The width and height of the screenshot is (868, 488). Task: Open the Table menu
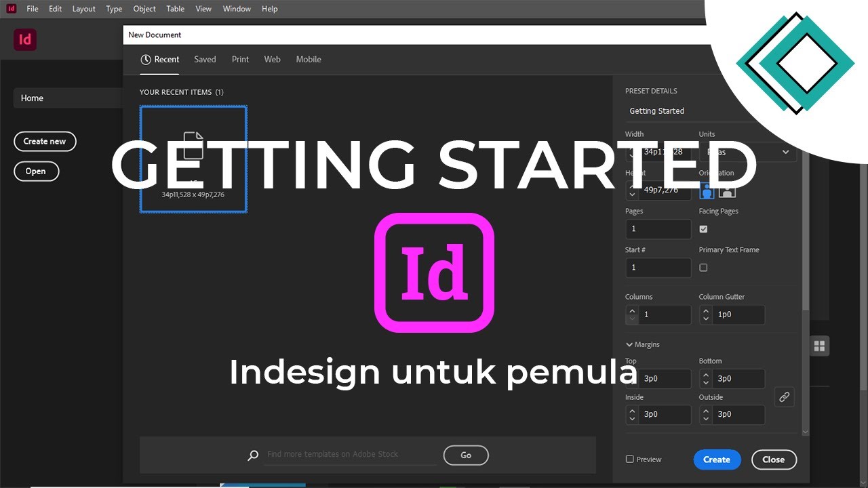(175, 9)
